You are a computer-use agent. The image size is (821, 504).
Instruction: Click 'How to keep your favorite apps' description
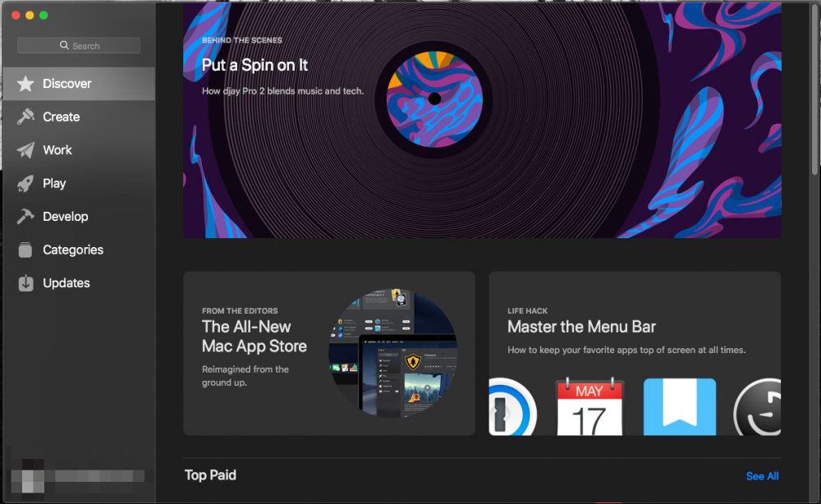626,351
